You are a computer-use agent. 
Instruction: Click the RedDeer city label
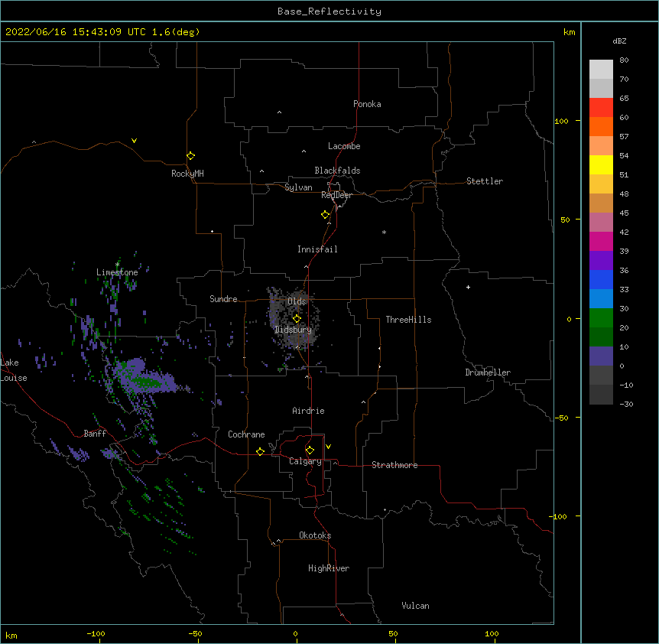(x=336, y=195)
